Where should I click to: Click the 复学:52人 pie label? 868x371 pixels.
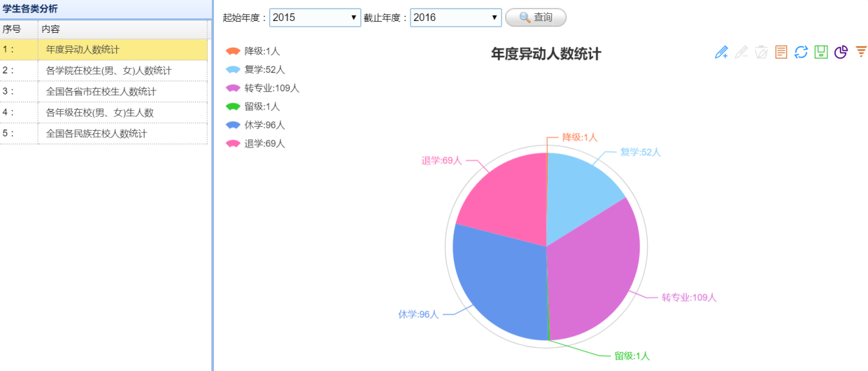pyautogui.click(x=640, y=152)
